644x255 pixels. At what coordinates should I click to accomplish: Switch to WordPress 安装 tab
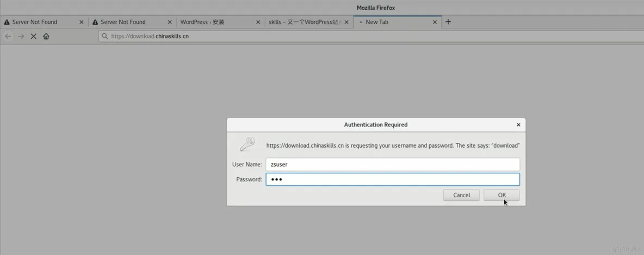click(x=220, y=22)
